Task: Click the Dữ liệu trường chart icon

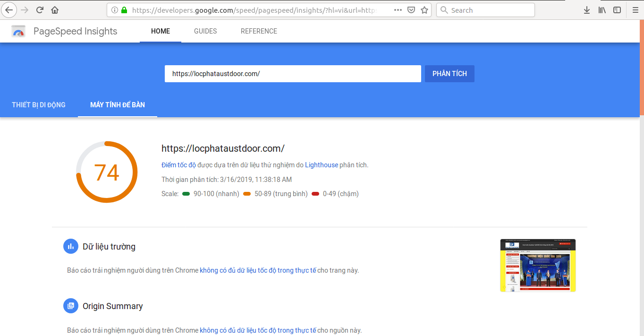Action: [71, 246]
